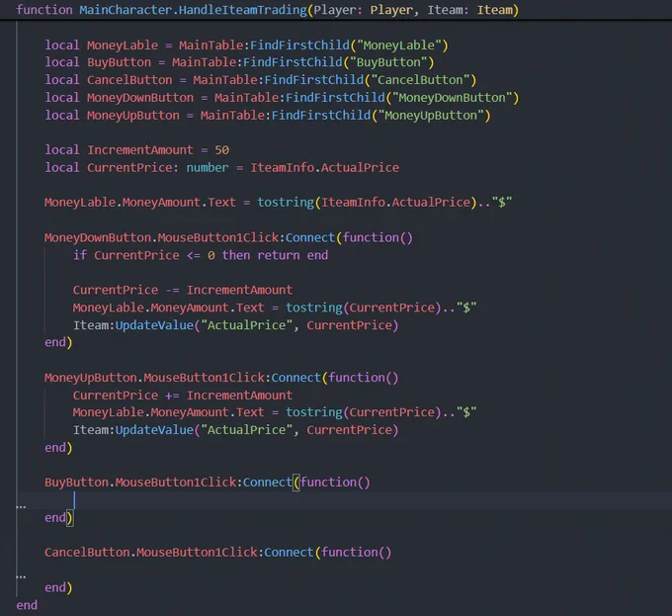Click the CancelButton variable in its local declaration

point(129,80)
